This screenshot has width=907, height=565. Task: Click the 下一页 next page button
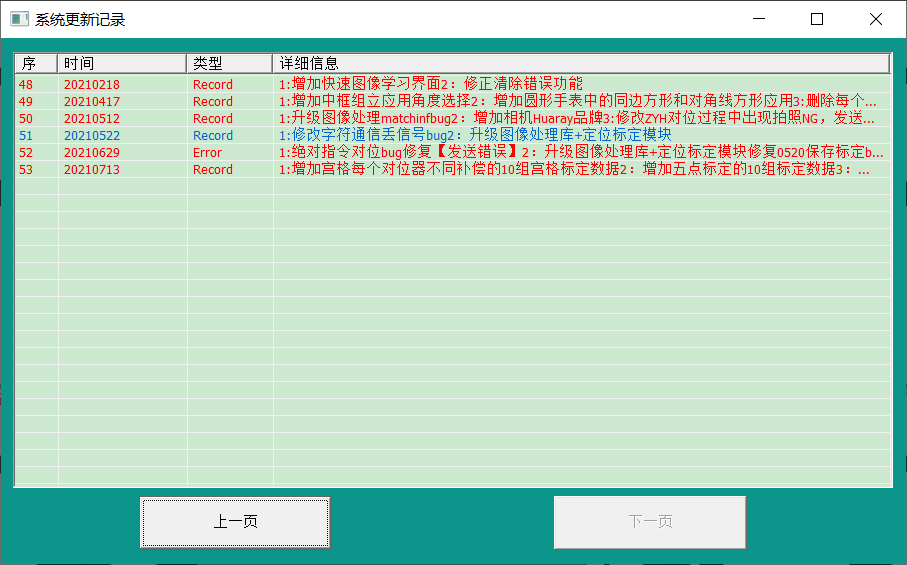[x=650, y=522]
